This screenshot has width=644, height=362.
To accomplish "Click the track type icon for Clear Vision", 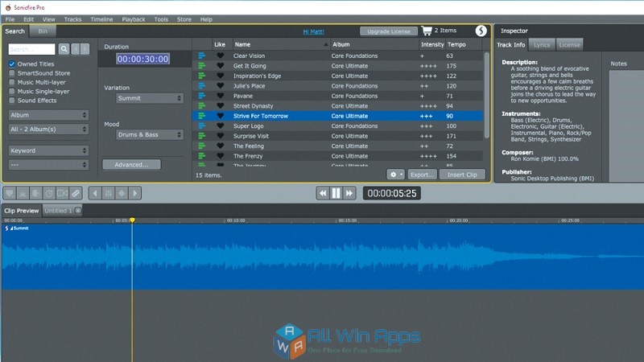I will click(202, 56).
